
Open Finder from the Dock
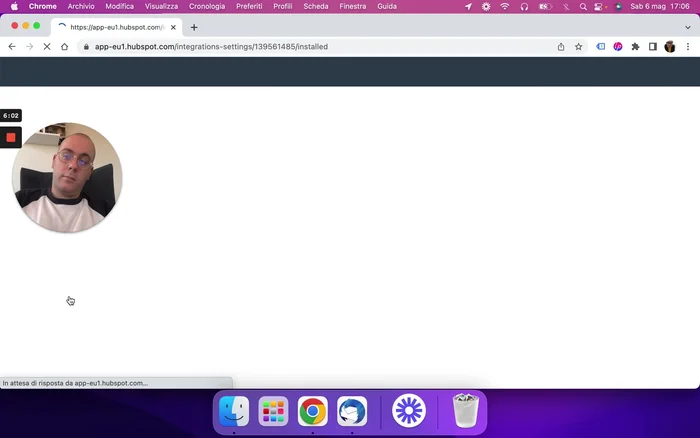[234, 411]
